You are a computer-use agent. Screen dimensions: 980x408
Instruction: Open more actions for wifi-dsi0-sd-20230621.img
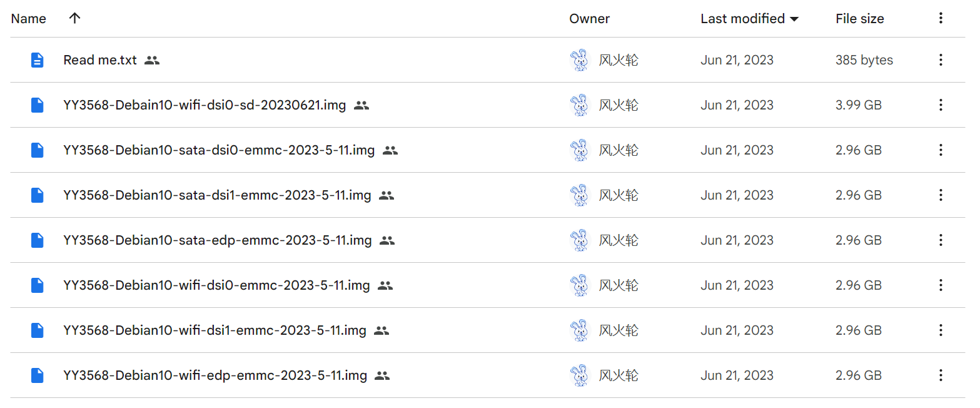940,105
